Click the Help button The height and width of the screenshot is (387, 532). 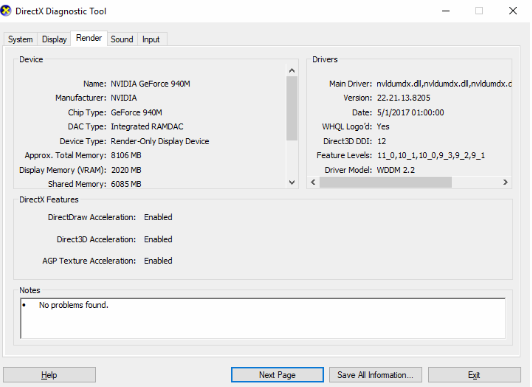(x=50, y=375)
